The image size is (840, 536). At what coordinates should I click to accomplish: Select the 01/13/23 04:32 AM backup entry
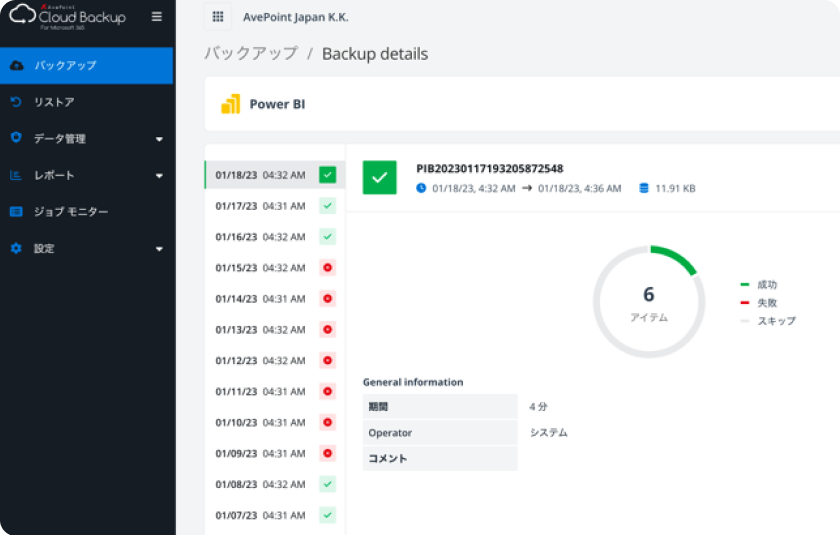pos(275,330)
